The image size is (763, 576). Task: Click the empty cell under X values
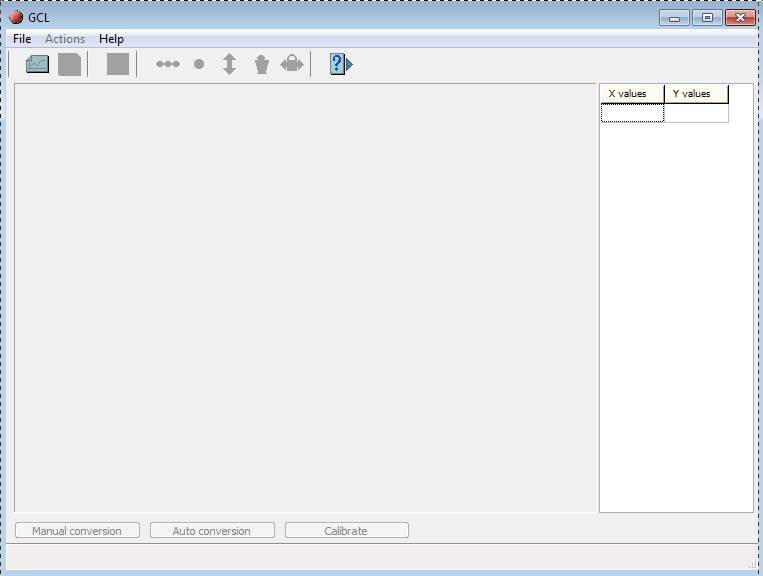pyautogui.click(x=632, y=113)
